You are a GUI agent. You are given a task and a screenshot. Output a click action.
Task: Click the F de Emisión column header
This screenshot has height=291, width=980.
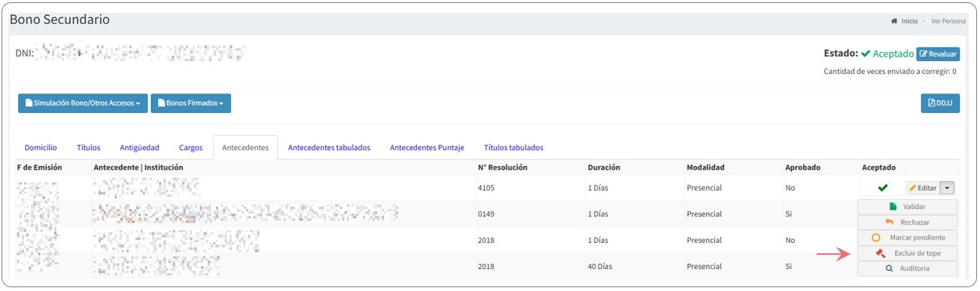[39, 167]
